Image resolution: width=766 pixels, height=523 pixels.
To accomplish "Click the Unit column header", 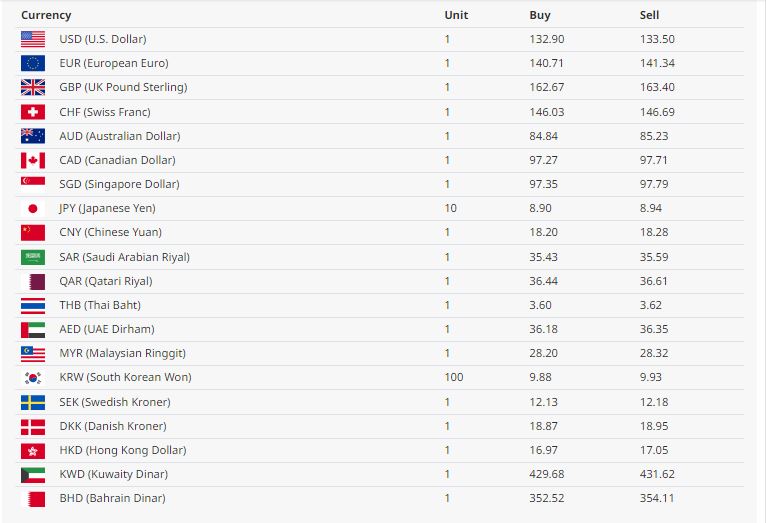I will pyautogui.click(x=456, y=15).
